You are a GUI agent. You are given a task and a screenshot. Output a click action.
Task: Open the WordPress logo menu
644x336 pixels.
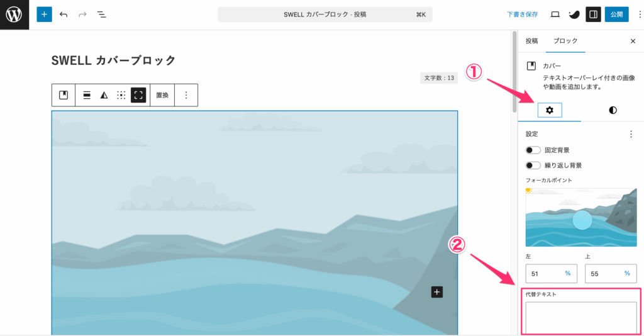pos(14,15)
